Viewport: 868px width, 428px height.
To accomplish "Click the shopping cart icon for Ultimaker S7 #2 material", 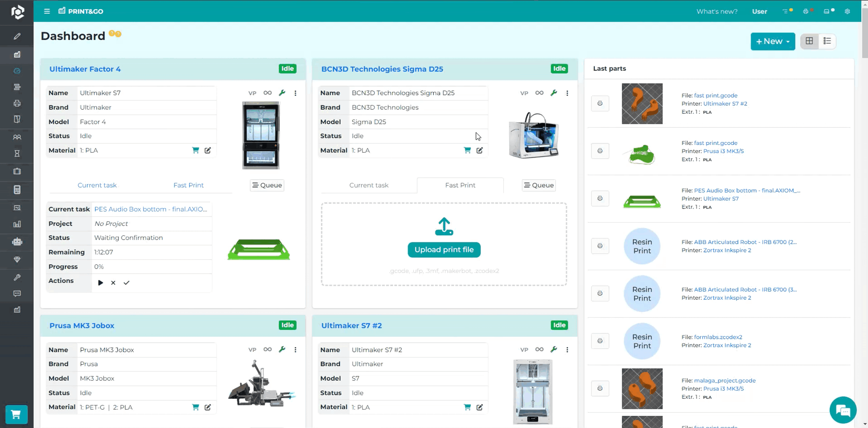I will pyautogui.click(x=467, y=407).
